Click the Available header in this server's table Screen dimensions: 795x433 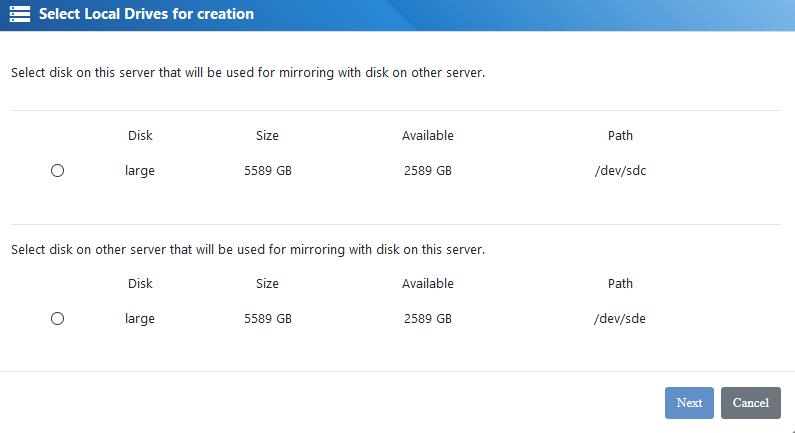pyautogui.click(x=427, y=136)
